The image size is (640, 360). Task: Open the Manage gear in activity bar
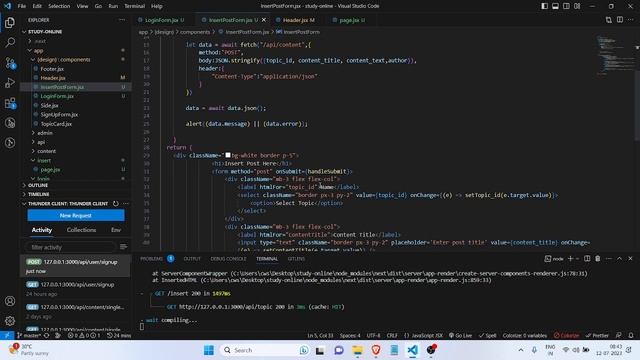pos(10,321)
